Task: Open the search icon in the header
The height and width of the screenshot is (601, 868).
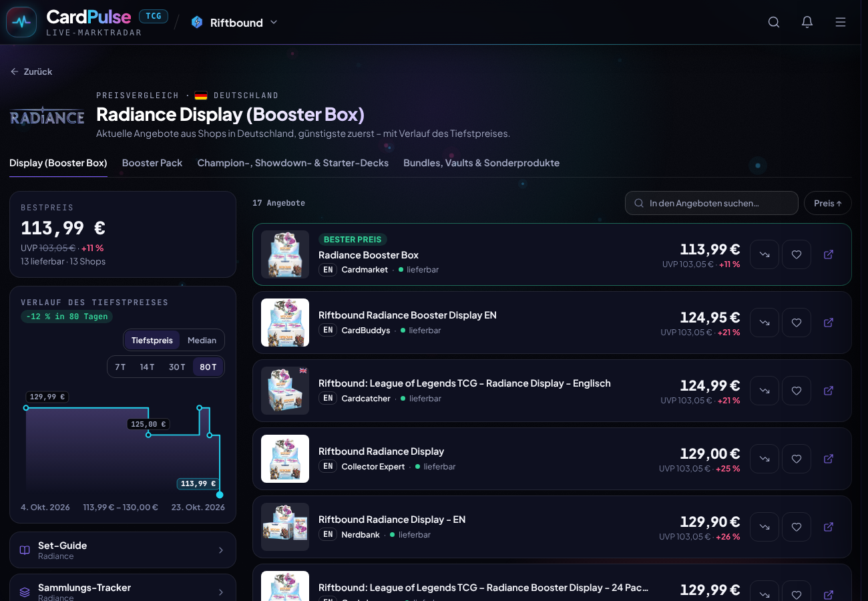Action: coord(774,22)
